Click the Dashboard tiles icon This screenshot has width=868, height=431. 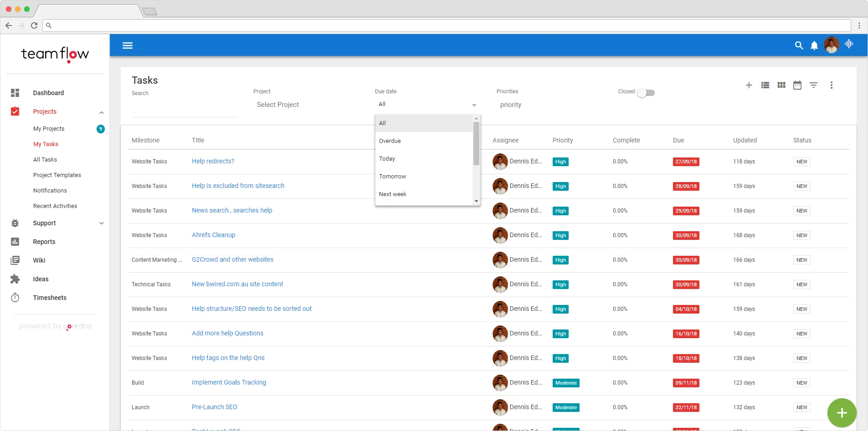pos(15,93)
